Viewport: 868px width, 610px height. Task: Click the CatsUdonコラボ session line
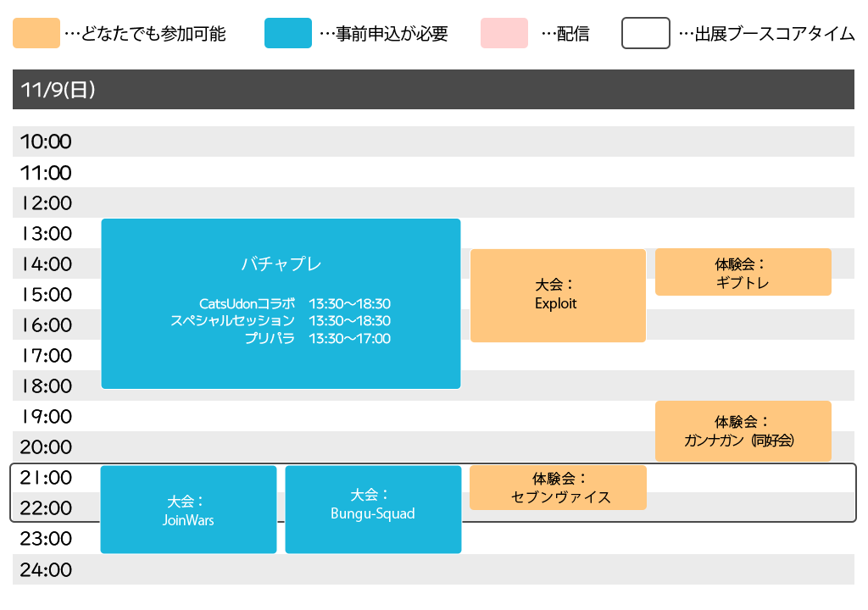[x=294, y=303]
